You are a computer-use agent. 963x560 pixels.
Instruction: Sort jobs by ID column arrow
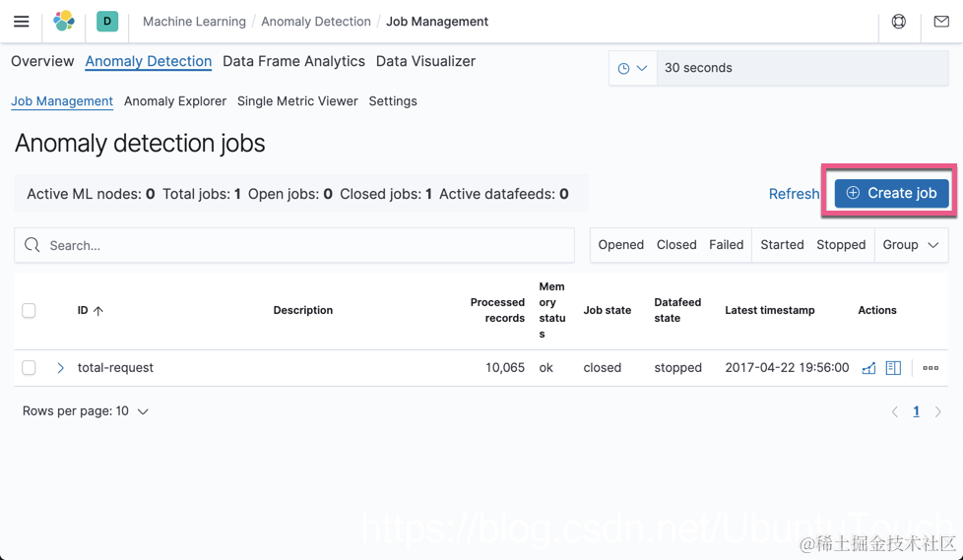[98, 311]
